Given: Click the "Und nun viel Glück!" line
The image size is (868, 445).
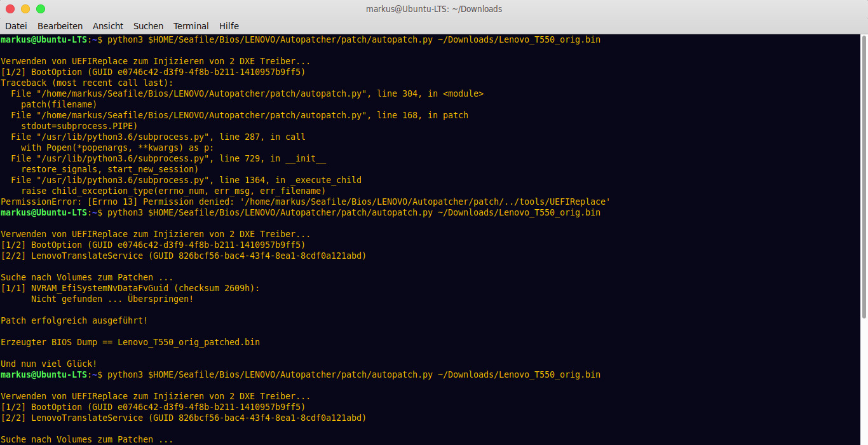Looking at the screenshot, I should [x=49, y=364].
